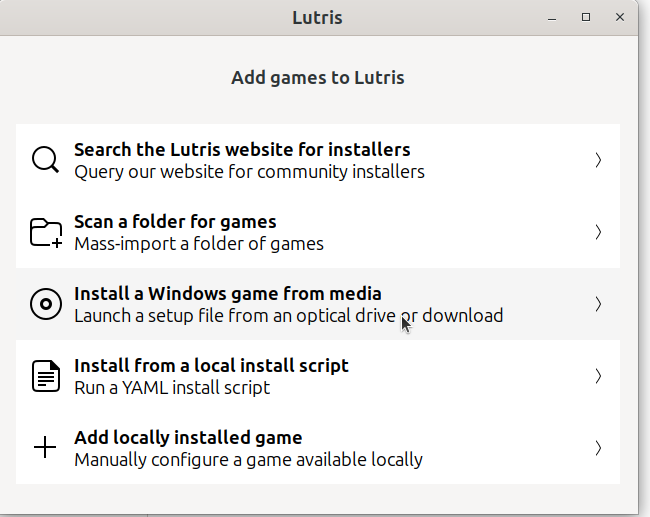Click 'Query our website for community installers'
Screen dimensions: 650x517
pos(250,172)
